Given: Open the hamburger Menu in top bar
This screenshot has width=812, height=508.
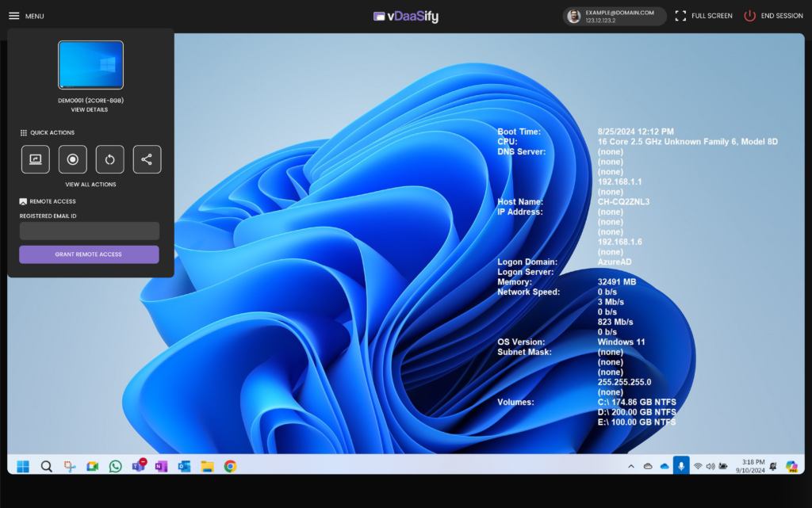Looking at the screenshot, I should click(x=14, y=16).
